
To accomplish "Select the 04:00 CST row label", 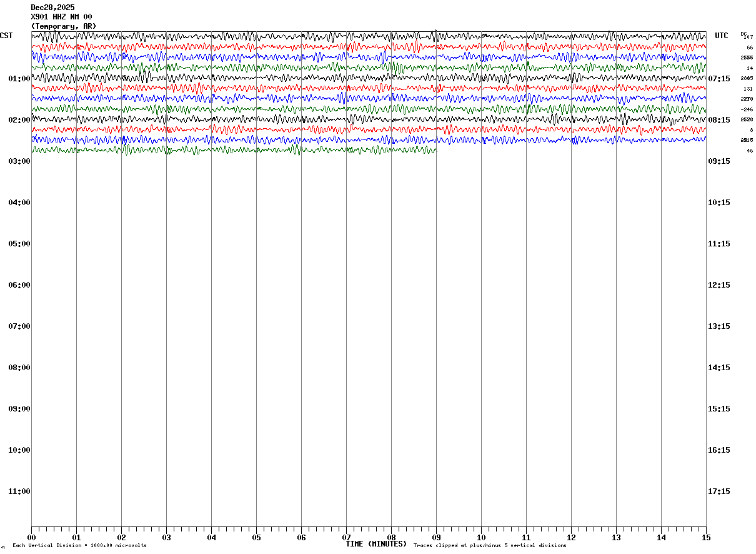I will (x=19, y=203).
